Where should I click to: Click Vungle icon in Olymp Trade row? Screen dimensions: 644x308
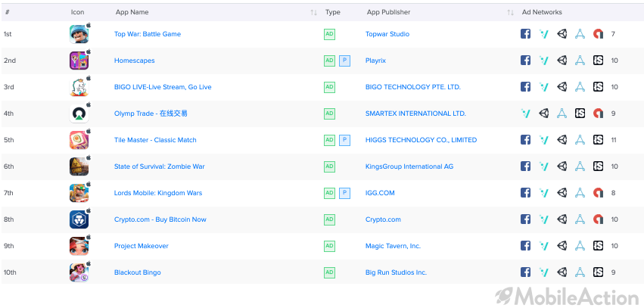[525, 114]
